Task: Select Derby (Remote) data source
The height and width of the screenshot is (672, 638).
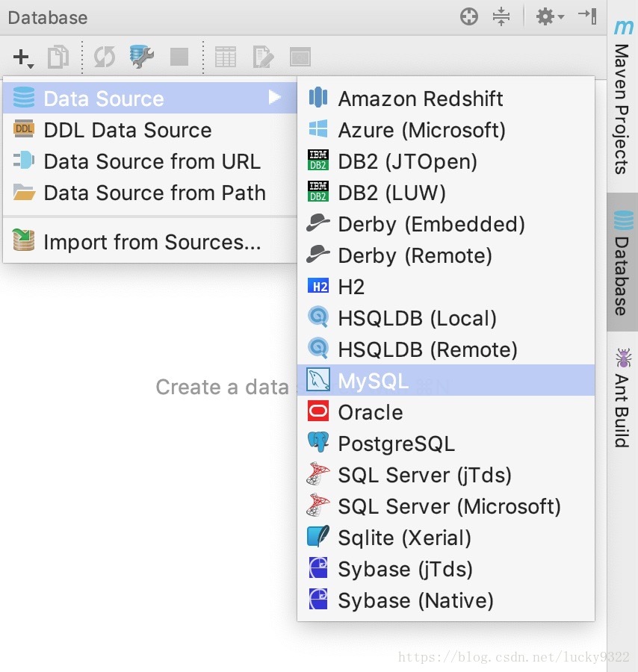Action: tap(446, 255)
